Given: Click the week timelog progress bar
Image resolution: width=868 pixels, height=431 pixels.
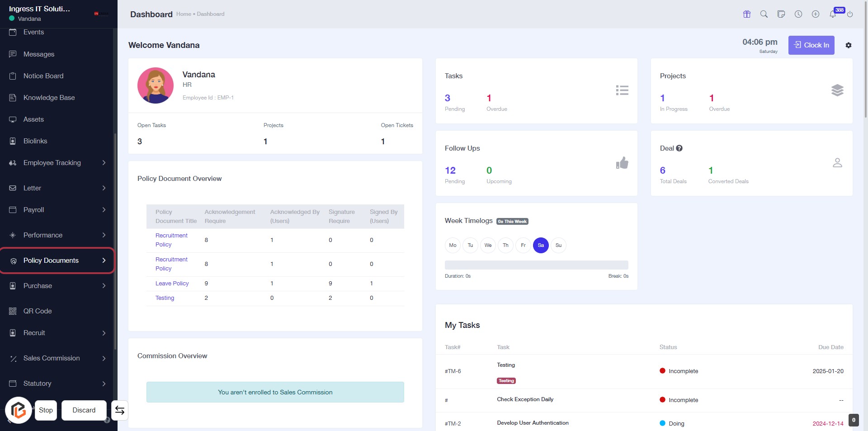Looking at the screenshot, I should tap(536, 265).
